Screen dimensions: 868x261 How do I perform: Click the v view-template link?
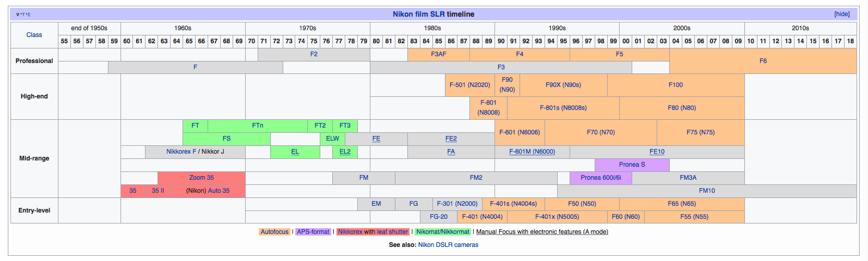(18, 15)
